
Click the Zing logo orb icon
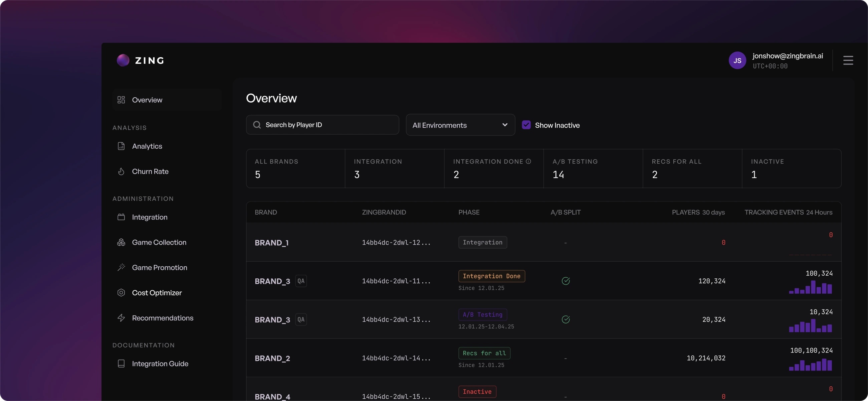click(123, 60)
